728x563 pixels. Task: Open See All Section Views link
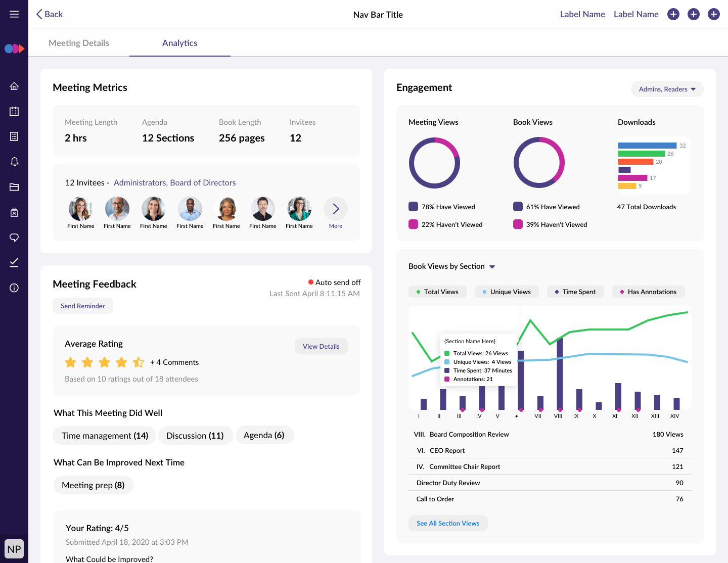(x=448, y=523)
